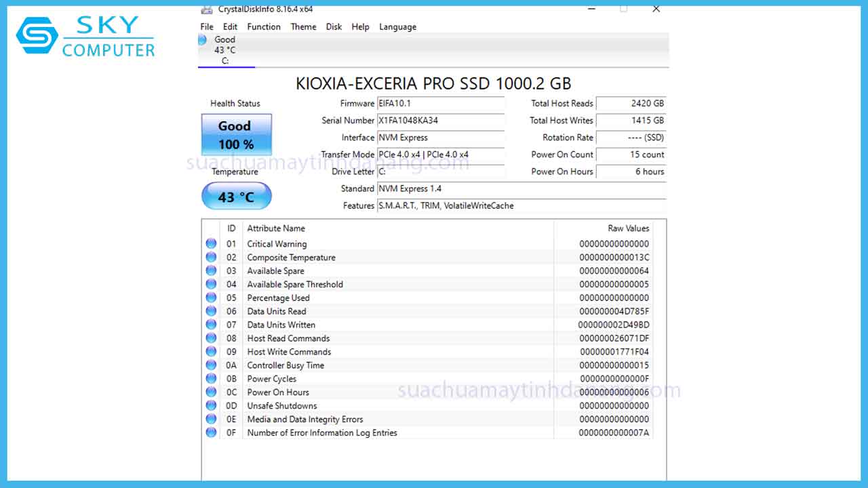
Task: Click Power On Count value 15 count
Action: (x=631, y=155)
